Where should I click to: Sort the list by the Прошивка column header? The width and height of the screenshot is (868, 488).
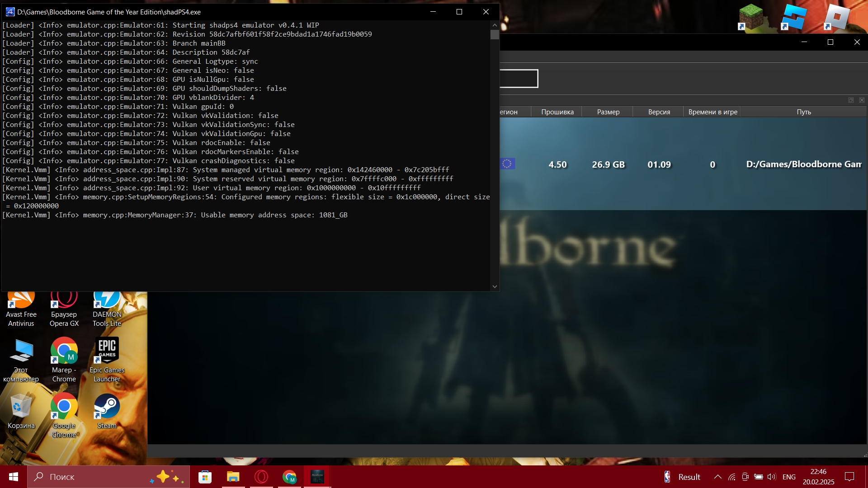[557, 112]
